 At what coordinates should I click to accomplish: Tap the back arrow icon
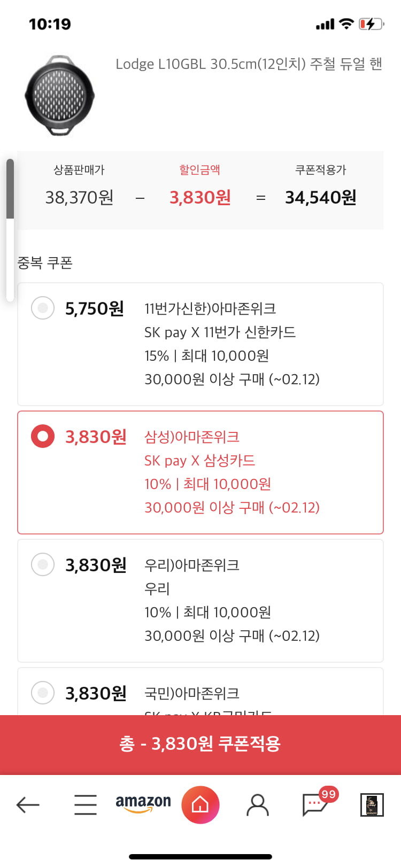click(28, 804)
